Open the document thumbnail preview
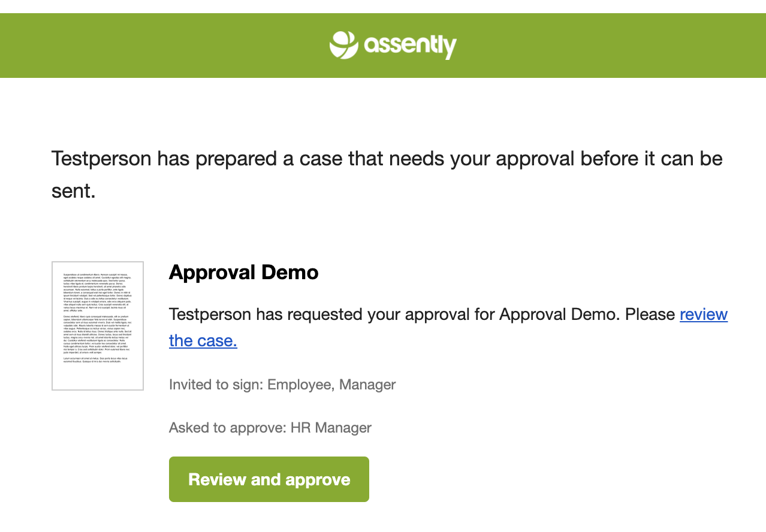The width and height of the screenshot is (766, 532). [x=98, y=326]
